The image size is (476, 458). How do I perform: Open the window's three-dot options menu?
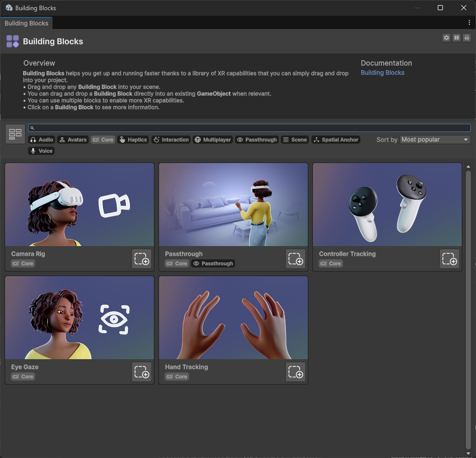coord(469,22)
